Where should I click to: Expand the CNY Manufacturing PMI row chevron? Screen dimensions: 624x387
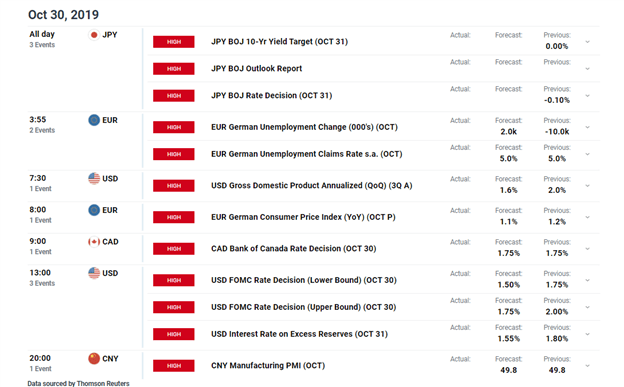coord(587,366)
